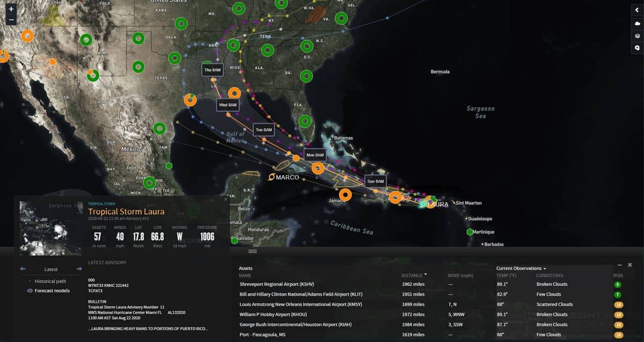Click the 40 mph winds value
This screenshot has height=342, width=644.
coord(120,237)
